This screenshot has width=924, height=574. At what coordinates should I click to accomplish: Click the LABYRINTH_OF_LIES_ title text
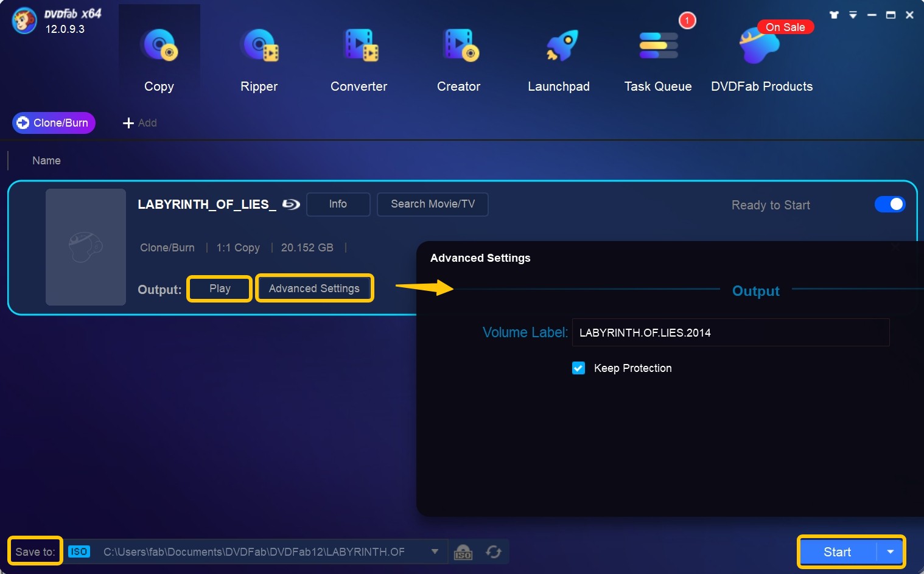(x=207, y=205)
